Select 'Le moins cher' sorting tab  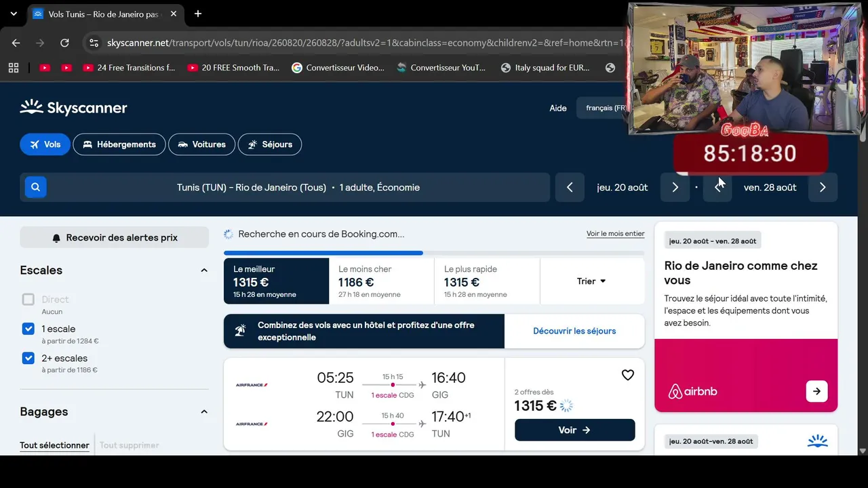tap(382, 281)
